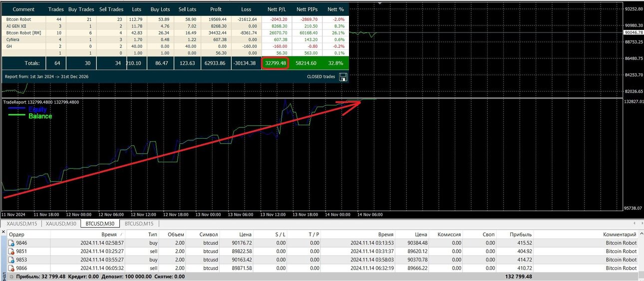644x281 pixels.
Task: Sort history by the Прибыль column
Action: click(x=520, y=234)
